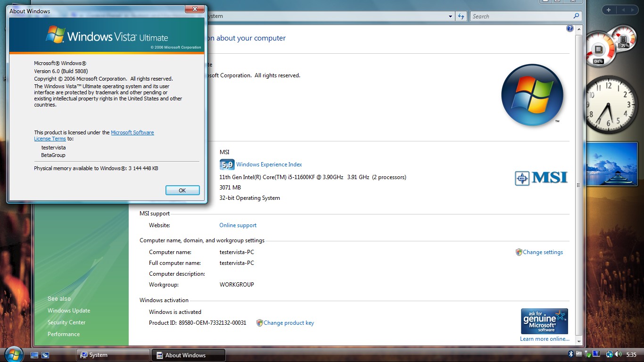Image resolution: width=644 pixels, height=362 pixels.
Task: Open the Change settings link
Action: coord(543,252)
